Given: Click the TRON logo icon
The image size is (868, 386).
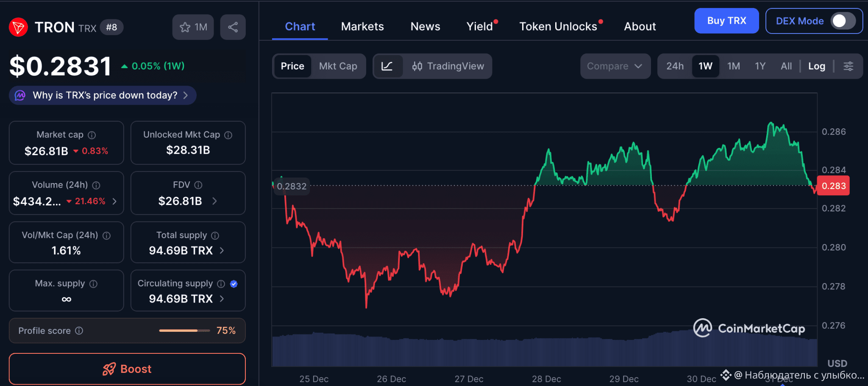Looking at the screenshot, I should (x=18, y=28).
